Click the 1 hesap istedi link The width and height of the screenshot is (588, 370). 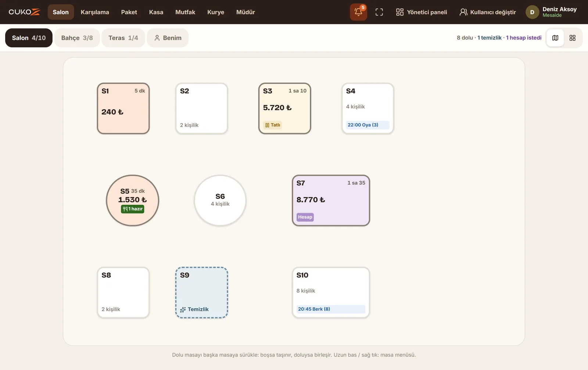[x=524, y=38]
